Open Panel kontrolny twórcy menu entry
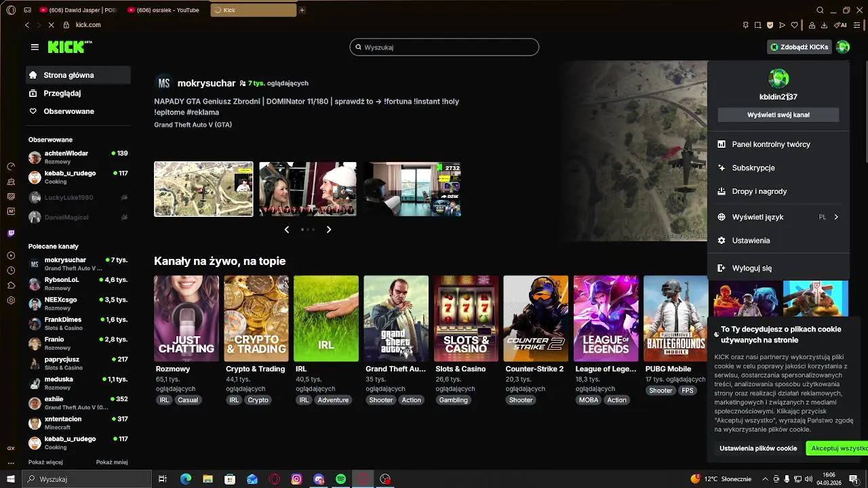Viewport: 868px width, 488px height. [778, 144]
